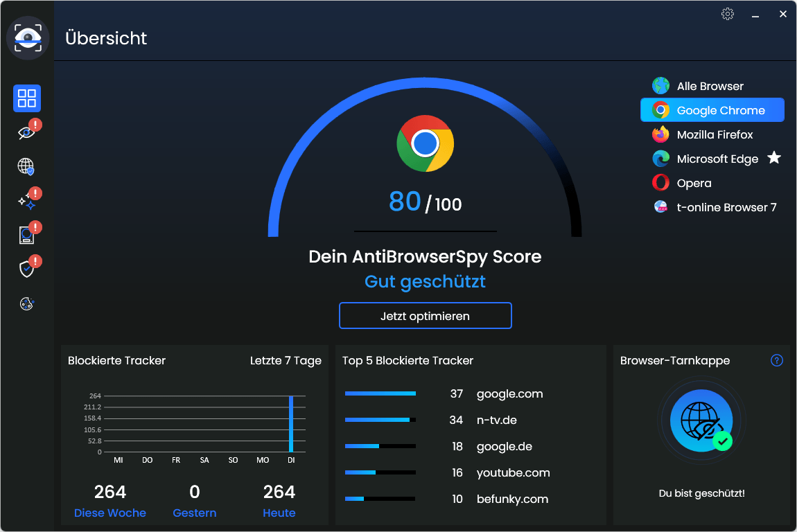Click the DI bar in the tracker chart

291,423
